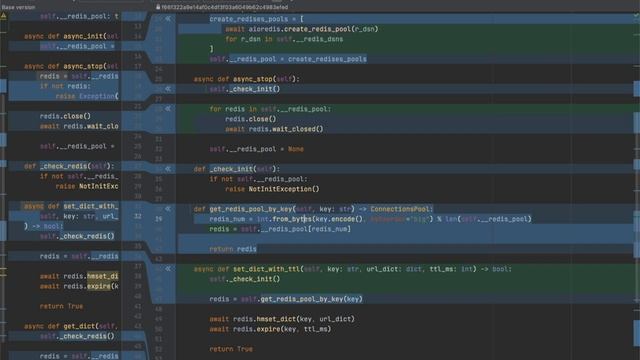This screenshot has width=640, height=360.
Task: Click 'raise Exception(' in left pane
Action: coord(87,96)
